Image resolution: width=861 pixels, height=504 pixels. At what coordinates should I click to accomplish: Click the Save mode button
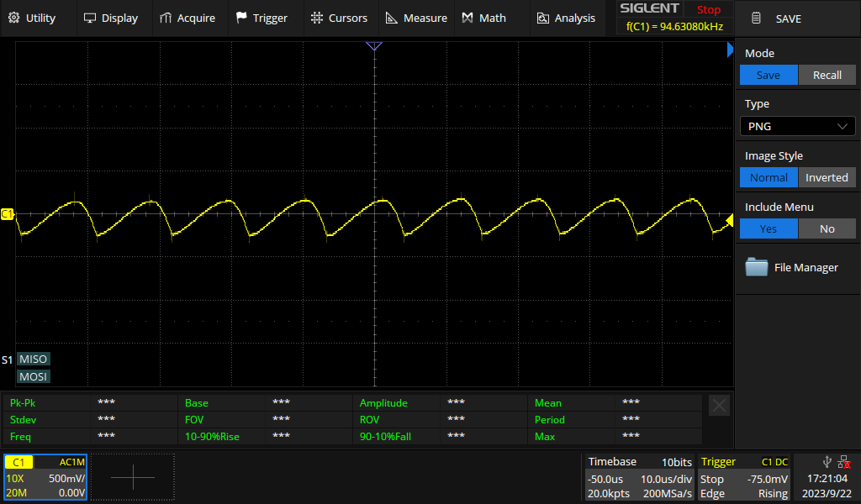tap(769, 75)
